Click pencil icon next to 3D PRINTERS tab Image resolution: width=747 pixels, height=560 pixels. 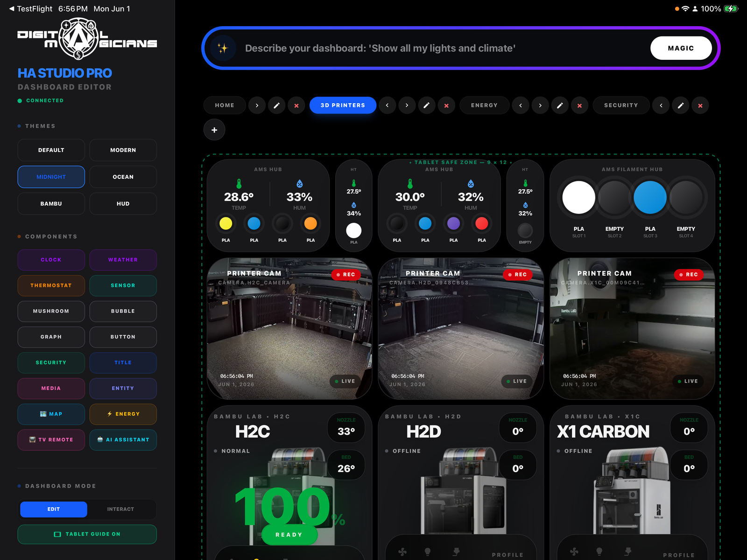(x=426, y=106)
